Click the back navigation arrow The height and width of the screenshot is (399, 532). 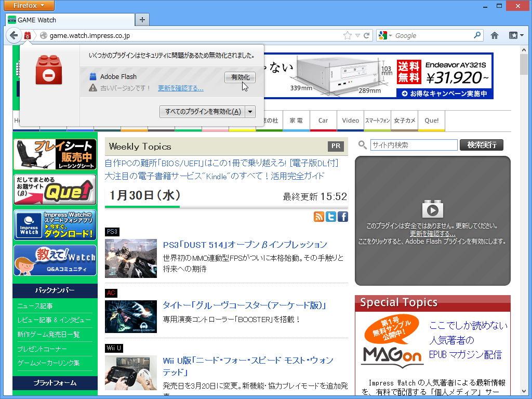[x=14, y=35]
